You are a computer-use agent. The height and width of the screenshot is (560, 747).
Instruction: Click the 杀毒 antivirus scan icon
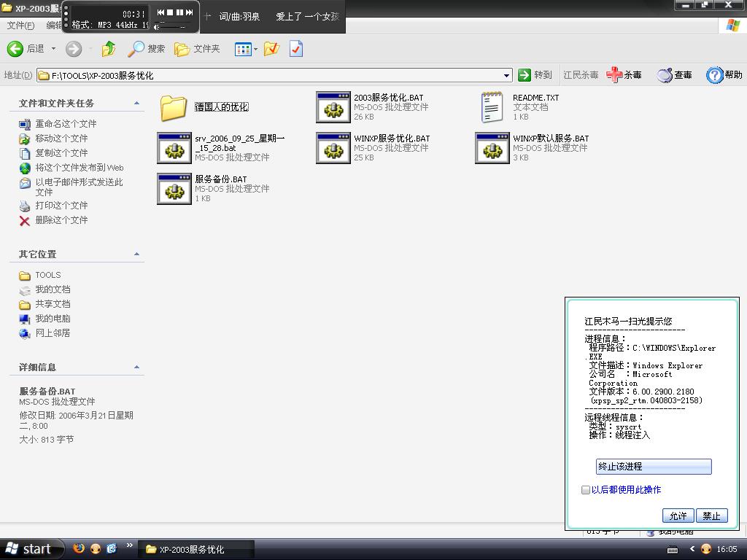[624, 74]
